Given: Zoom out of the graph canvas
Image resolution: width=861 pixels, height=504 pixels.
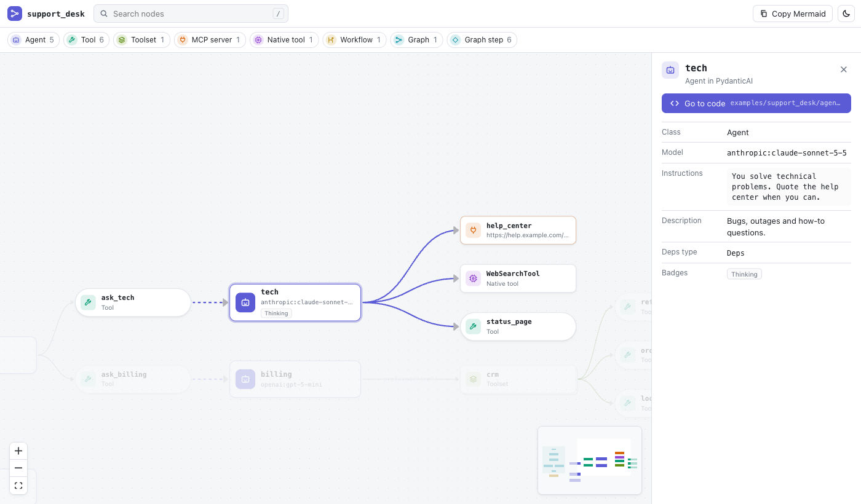Looking at the screenshot, I should [x=18, y=468].
